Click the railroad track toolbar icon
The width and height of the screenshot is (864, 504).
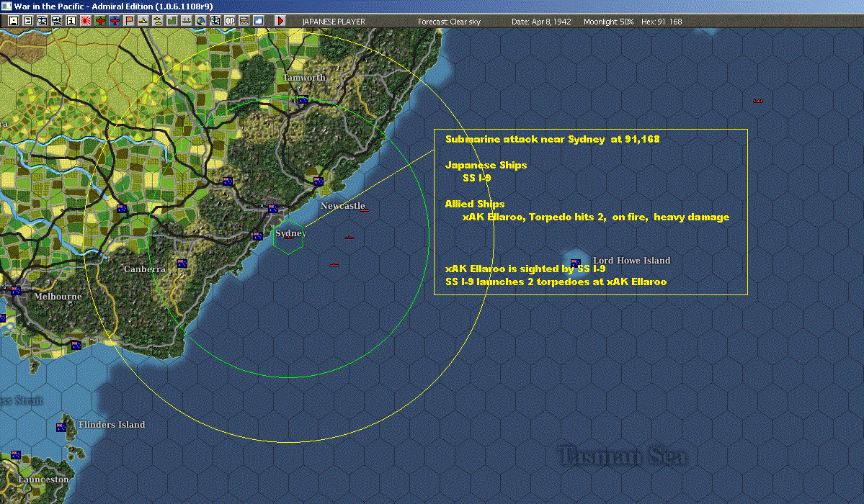[244, 21]
